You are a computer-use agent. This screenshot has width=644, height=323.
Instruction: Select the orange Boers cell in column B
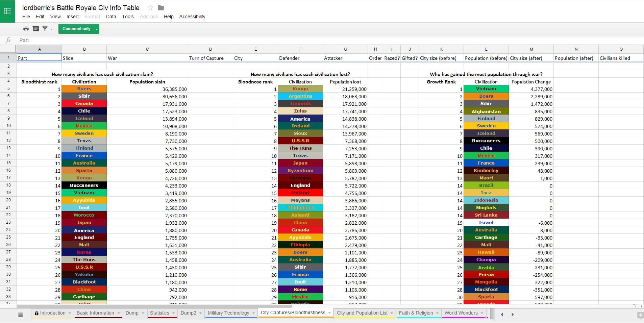pos(84,89)
